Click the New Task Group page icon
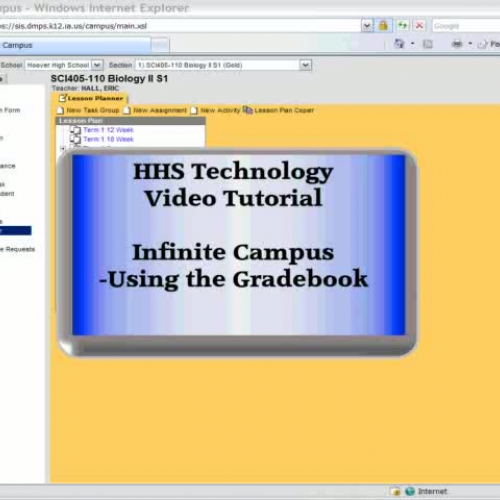500x500 pixels. [x=60, y=110]
